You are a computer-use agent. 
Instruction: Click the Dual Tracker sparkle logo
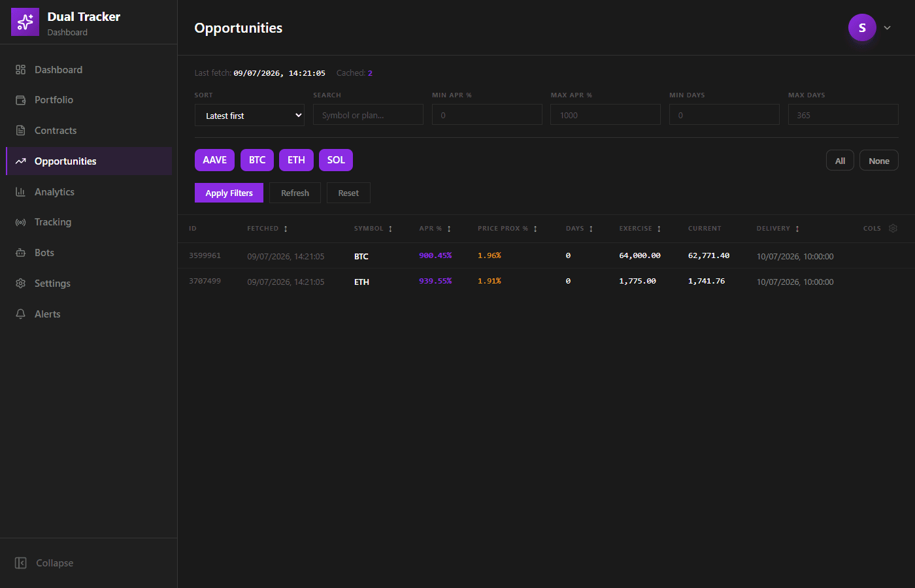click(x=25, y=22)
